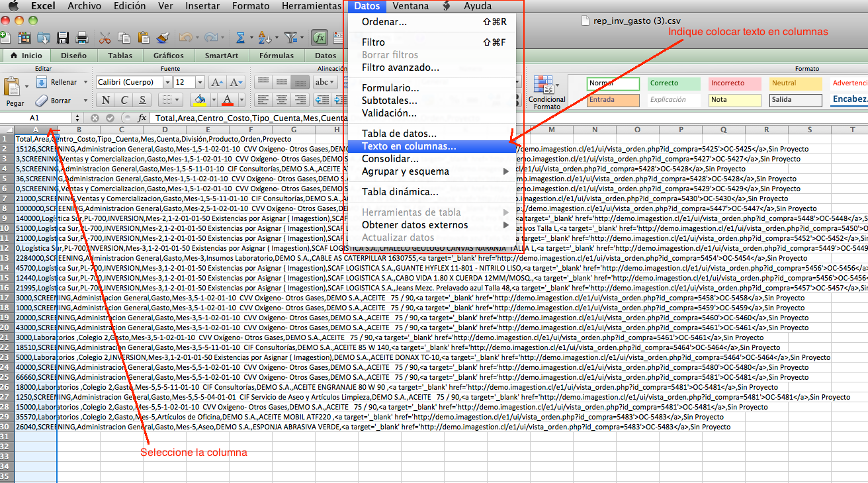
Task: Click the Borrar eraser button
Action: click(54, 101)
